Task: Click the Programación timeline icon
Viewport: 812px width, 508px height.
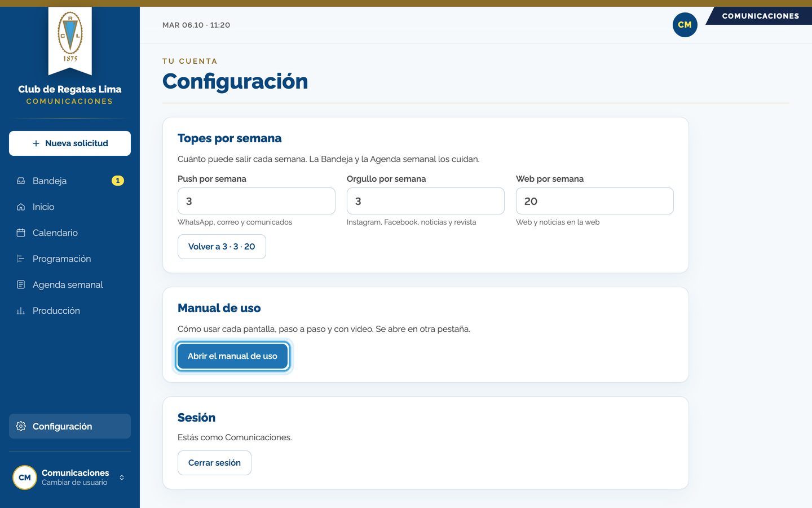Action: tap(21, 259)
